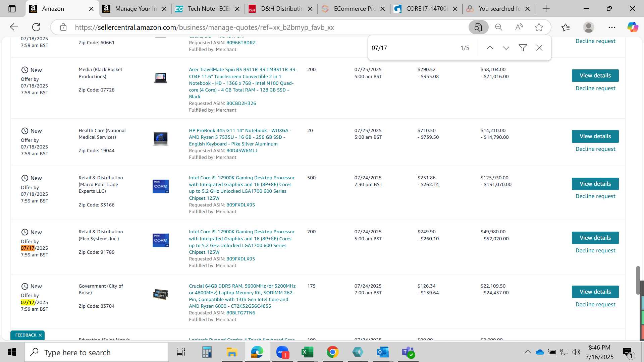Screen dimensions: 644x362
Task: Click the Crucial RAM product thumbnail
Action: (x=161, y=294)
